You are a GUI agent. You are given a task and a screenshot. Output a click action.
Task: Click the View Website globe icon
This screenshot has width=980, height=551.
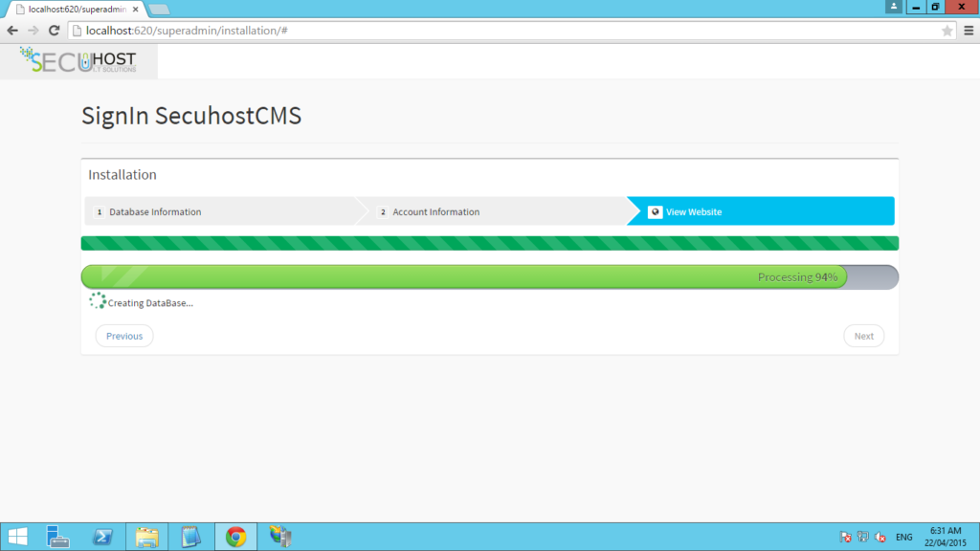point(656,211)
